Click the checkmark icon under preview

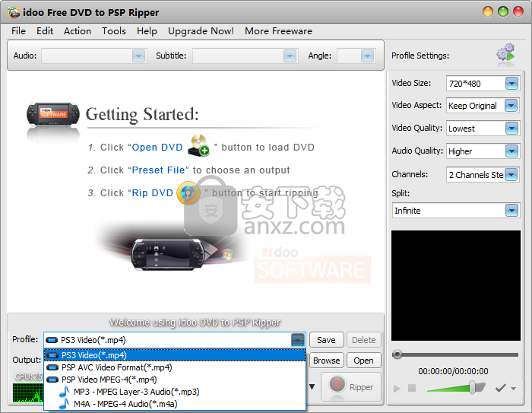(x=501, y=388)
